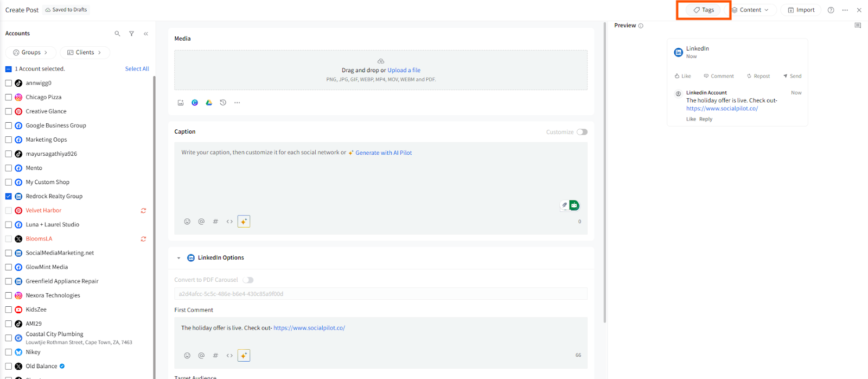Click the Import button
Viewport: 868px width, 379px height.
[801, 10]
